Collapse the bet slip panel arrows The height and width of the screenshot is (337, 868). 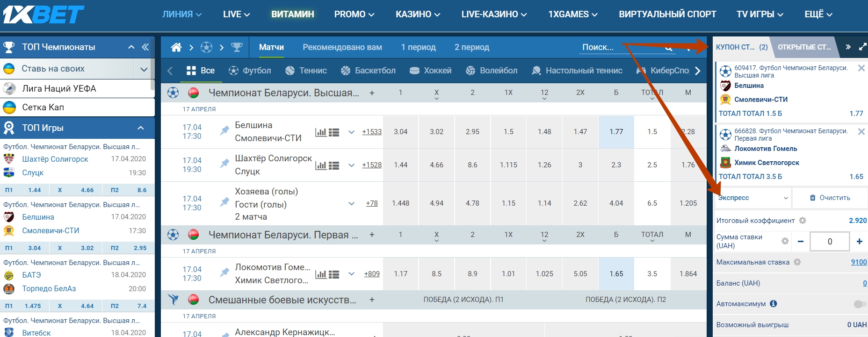848,47
